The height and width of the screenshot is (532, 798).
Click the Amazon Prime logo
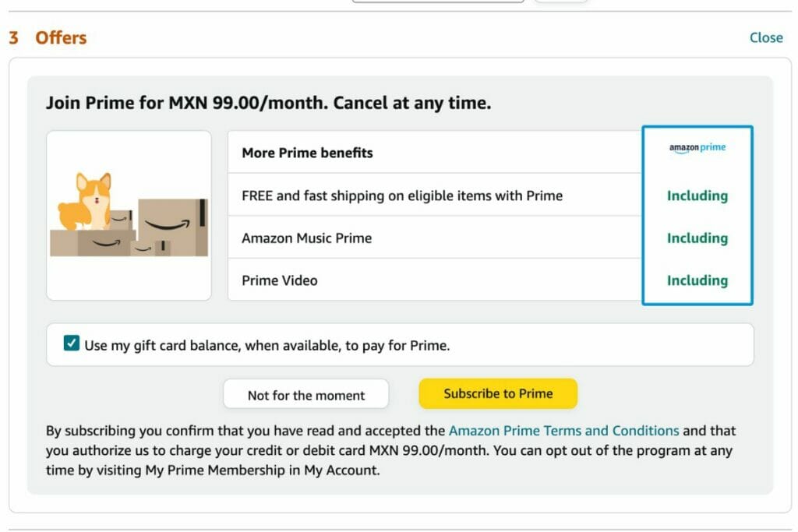coord(697,148)
